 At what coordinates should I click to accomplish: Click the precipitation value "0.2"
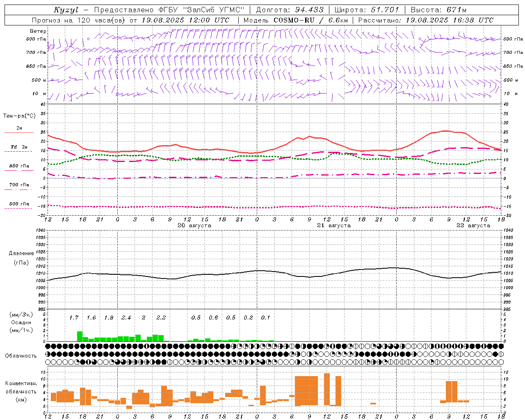click(248, 317)
